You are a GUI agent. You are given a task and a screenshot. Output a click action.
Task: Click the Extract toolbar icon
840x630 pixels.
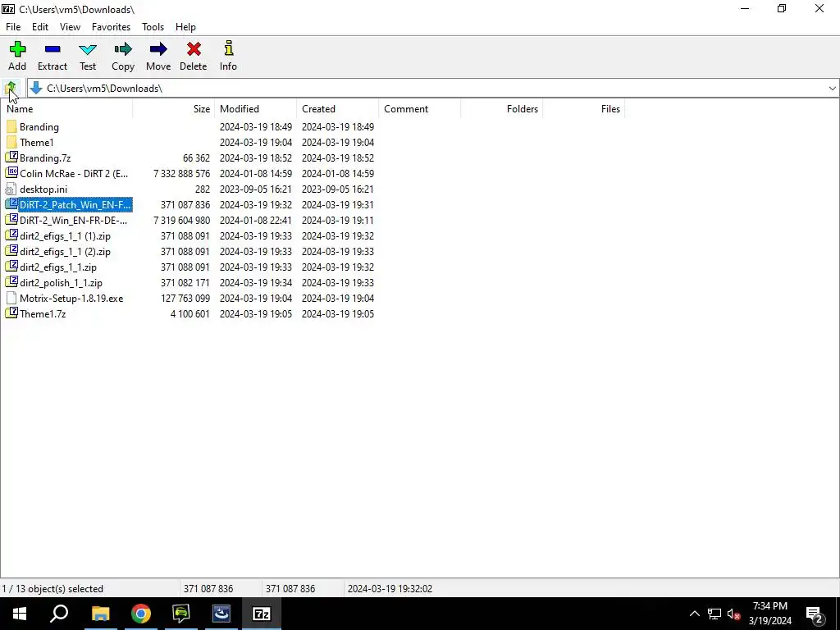click(52, 49)
